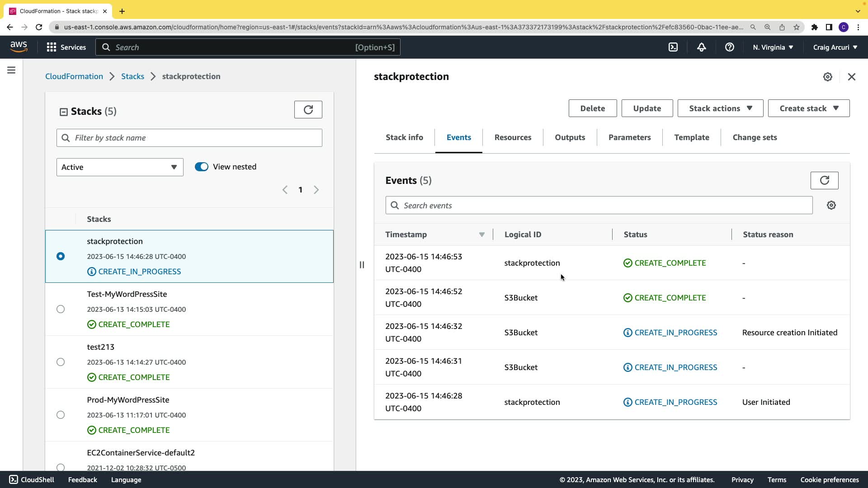Refresh the Stacks list

pos(308,110)
